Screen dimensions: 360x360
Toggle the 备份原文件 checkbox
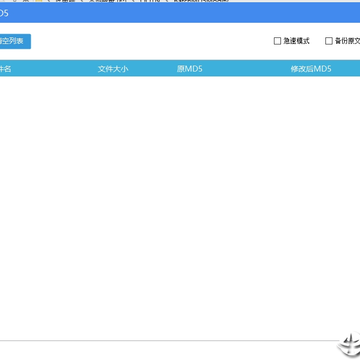pos(329,41)
